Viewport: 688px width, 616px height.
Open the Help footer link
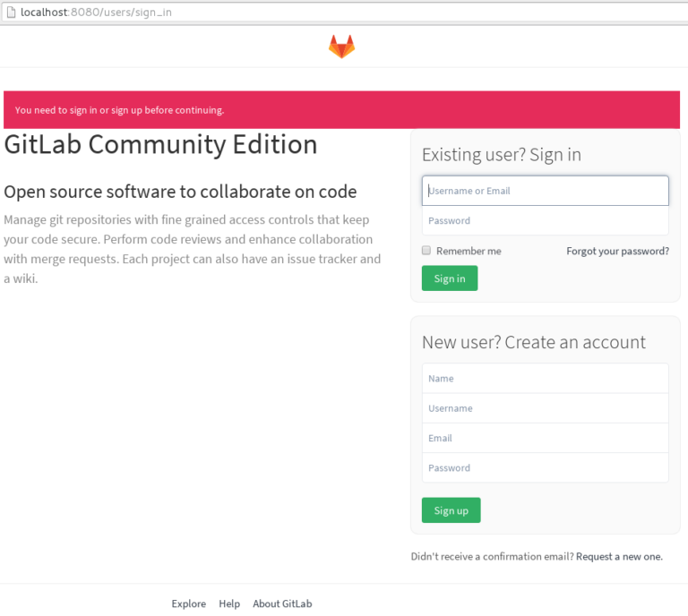229,603
